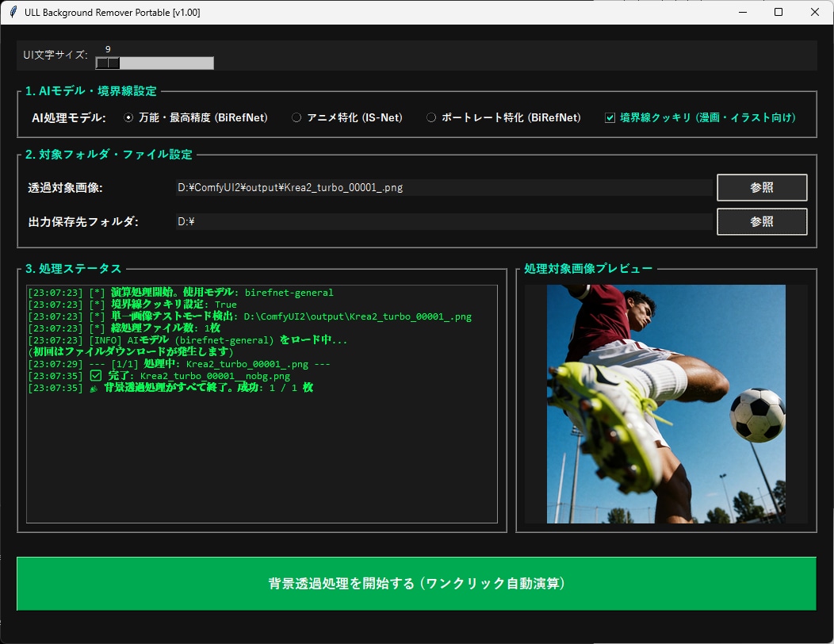Click the log line '演算処理開始。使用モデル: birefnet-general'
This screenshot has height=644, width=834.
point(181,292)
